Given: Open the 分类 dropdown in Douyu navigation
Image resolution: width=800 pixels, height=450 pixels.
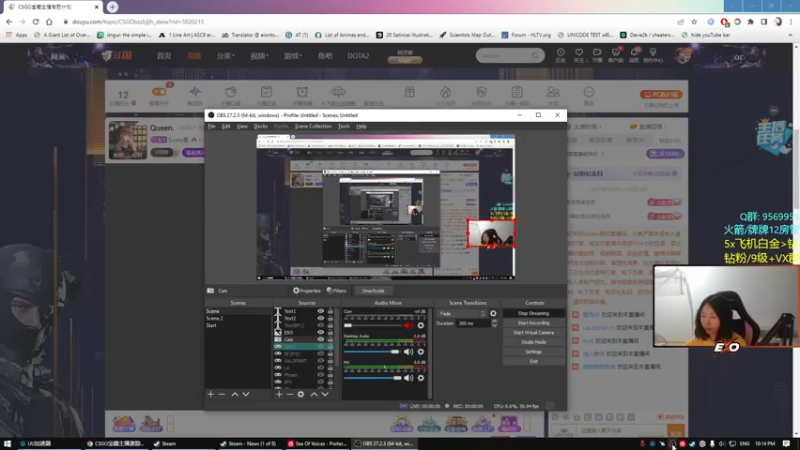Looking at the screenshot, I should (226, 56).
